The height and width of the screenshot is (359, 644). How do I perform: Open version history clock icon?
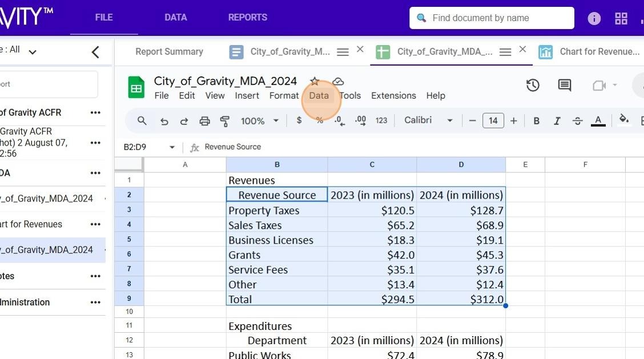click(x=533, y=86)
